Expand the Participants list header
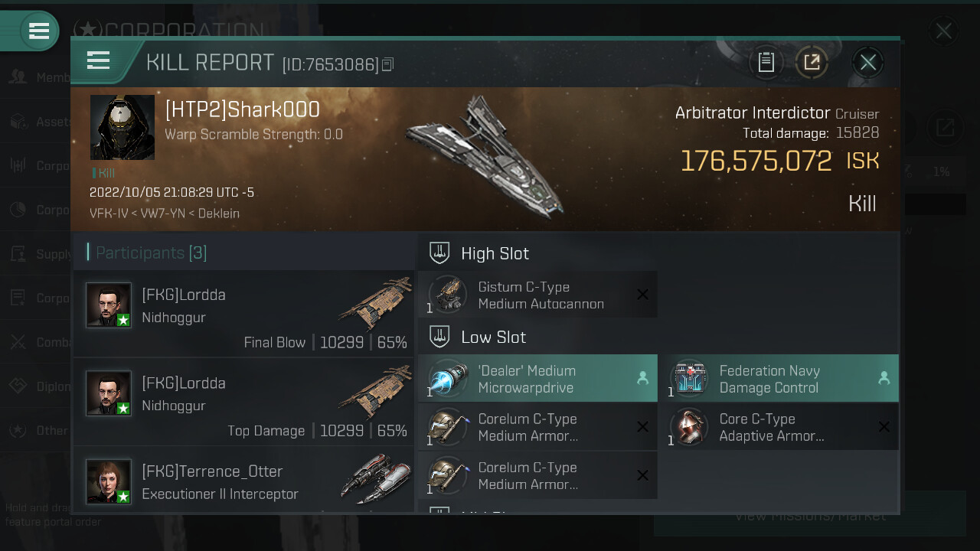The width and height of the screenshot is (980, 551). coord(147,253)
